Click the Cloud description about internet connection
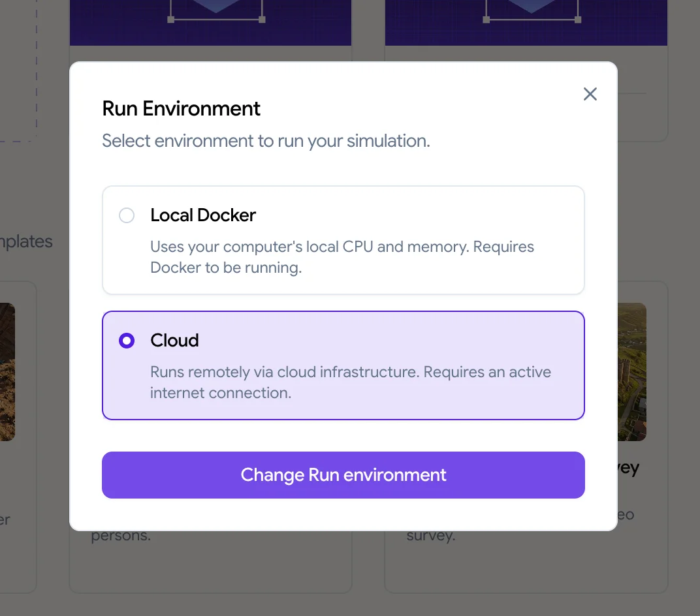 coord(351,382)
